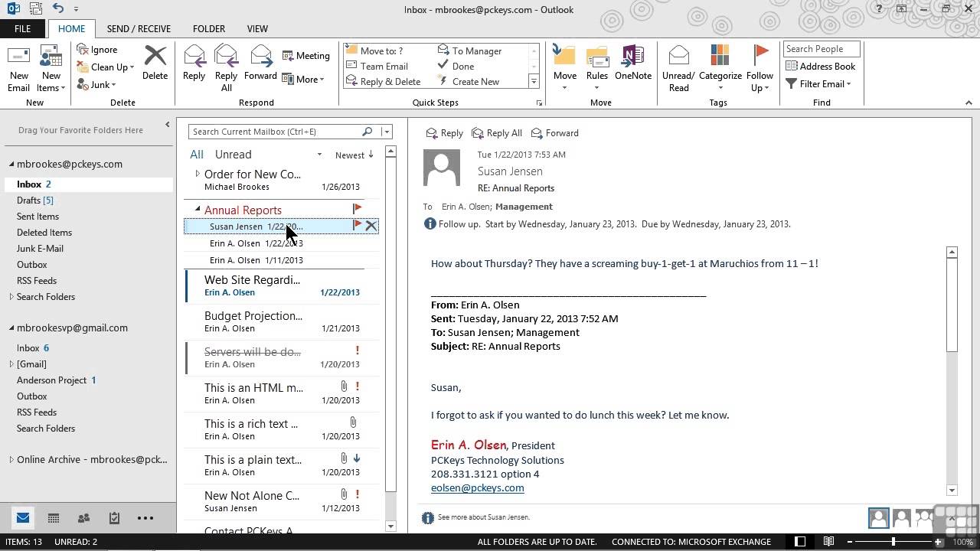
Task: Click the Follow Up flag button
Action: [x=759, y=69]
